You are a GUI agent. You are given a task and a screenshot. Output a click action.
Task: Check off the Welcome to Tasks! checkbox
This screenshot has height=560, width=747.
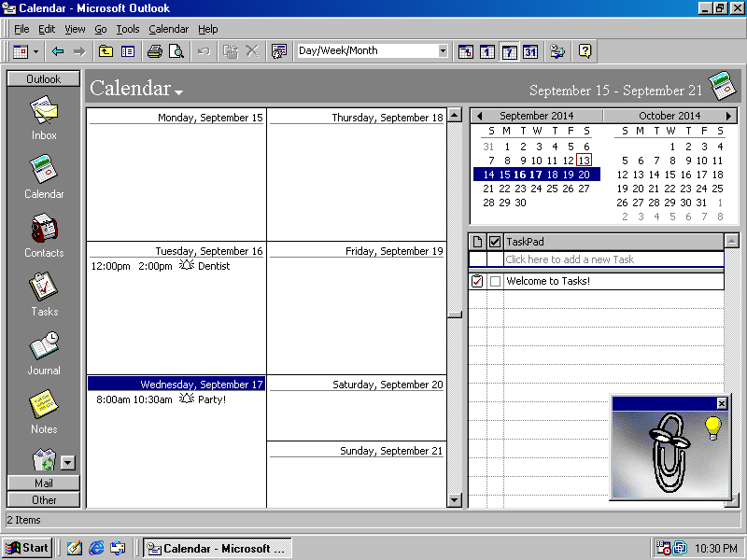[496, 282]
